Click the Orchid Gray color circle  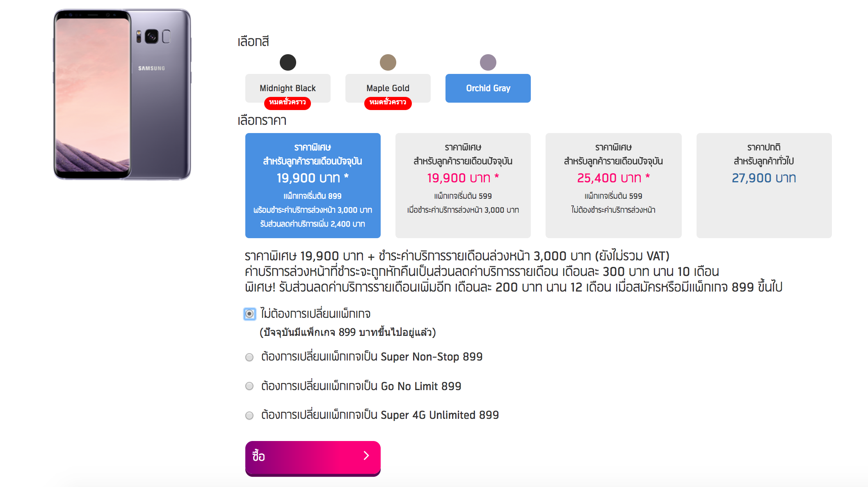pos(488,62)
